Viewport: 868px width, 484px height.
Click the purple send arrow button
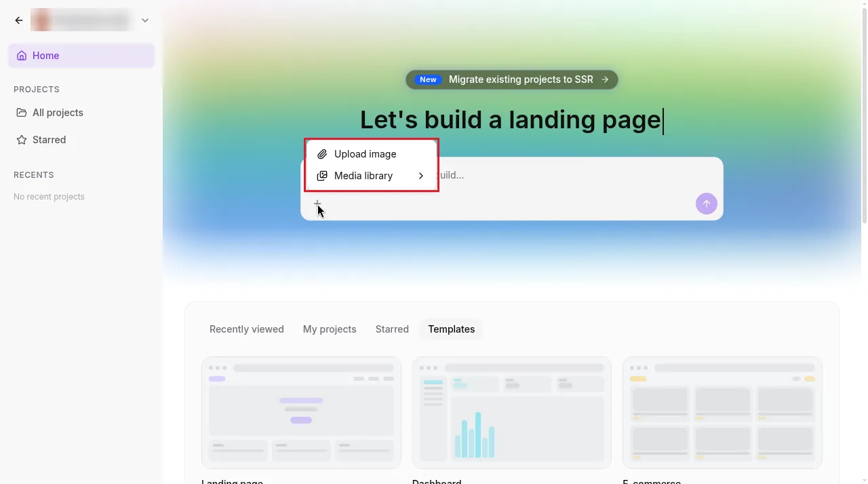(x=706, y=204)
